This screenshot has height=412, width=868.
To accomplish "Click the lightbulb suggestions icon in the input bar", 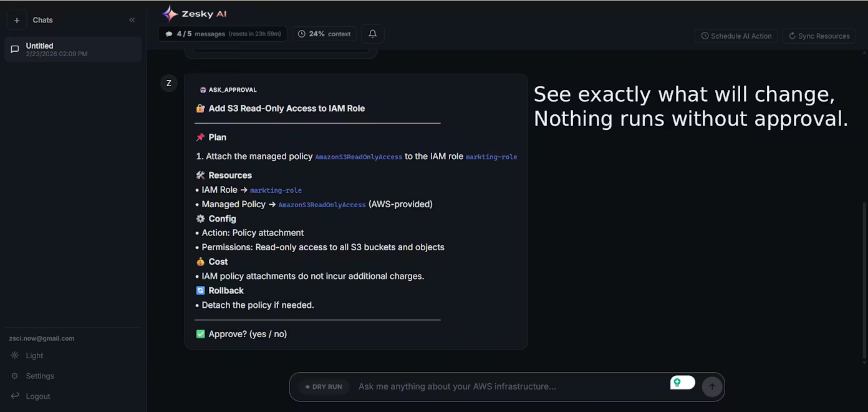I will coord(678,381).
